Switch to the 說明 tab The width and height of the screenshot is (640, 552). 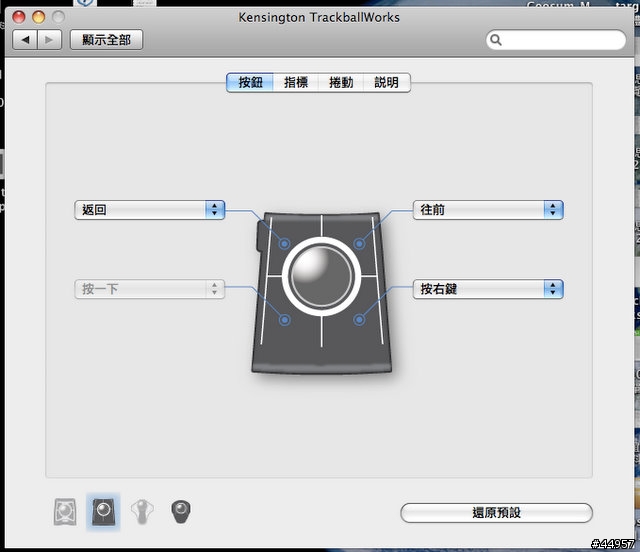tap(387, 82)
